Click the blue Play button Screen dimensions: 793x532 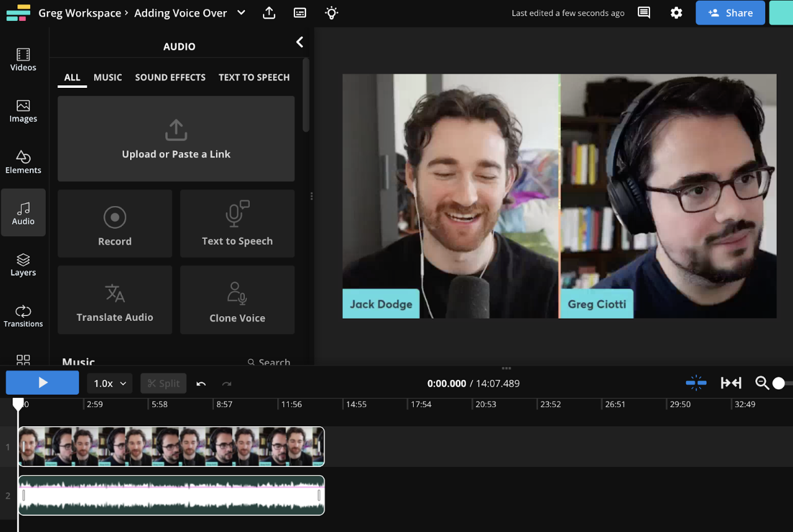43,383
